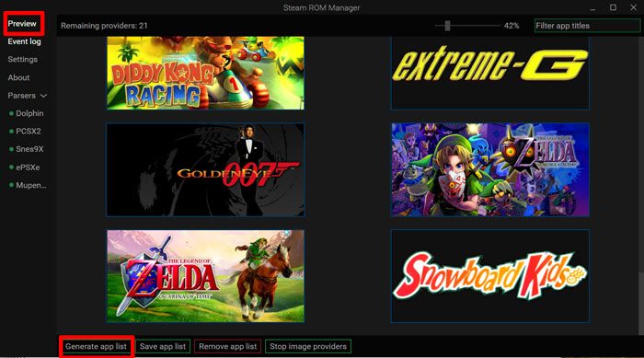Viewport: 644px width, 358px height.
Task: Select the GoldenEye 007 artwork
Action: click(x=205, y=169)
